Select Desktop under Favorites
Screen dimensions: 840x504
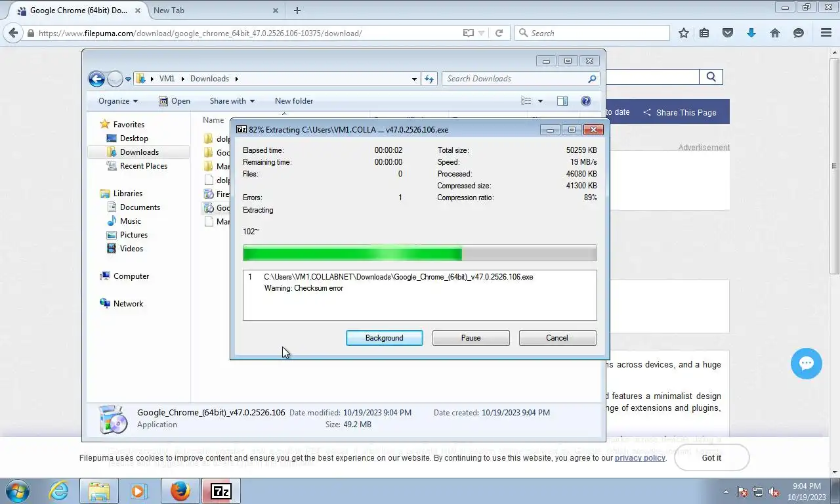[134, 138]
